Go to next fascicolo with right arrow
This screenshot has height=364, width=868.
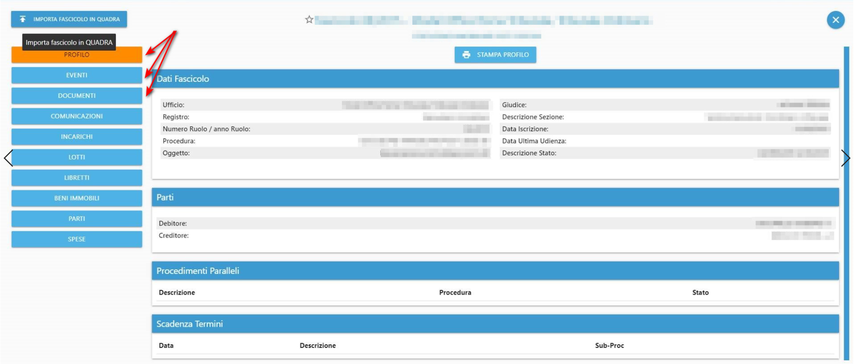[845, 158]
